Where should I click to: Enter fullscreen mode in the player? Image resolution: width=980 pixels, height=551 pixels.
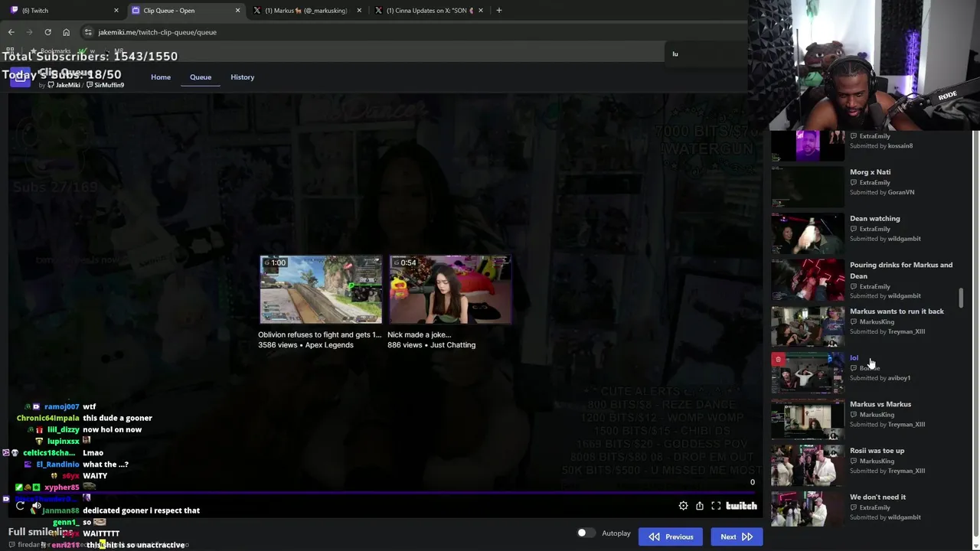716,506
